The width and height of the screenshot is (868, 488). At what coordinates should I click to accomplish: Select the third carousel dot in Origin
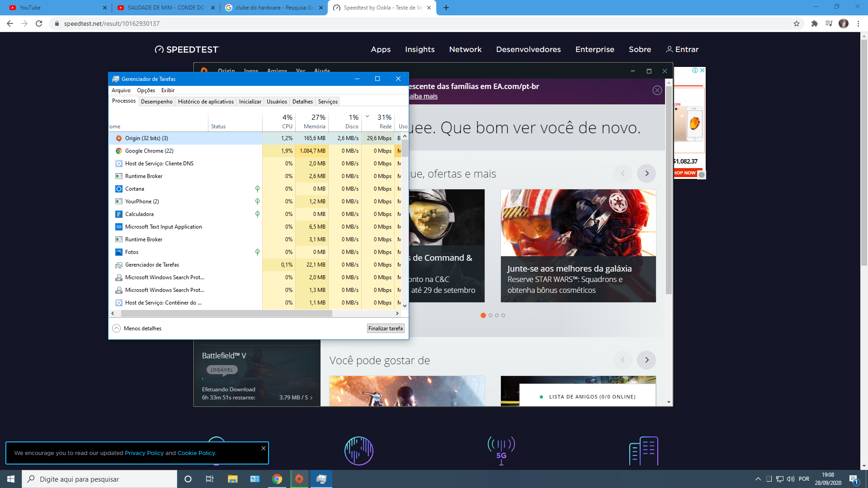coord(497,315)
